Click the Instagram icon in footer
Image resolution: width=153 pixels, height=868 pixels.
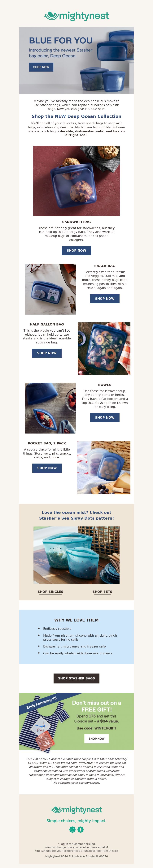click(x=72, y=829)
